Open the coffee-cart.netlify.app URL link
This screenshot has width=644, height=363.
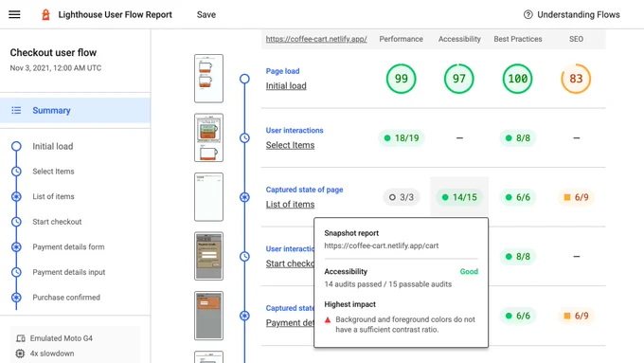[316, 39]
